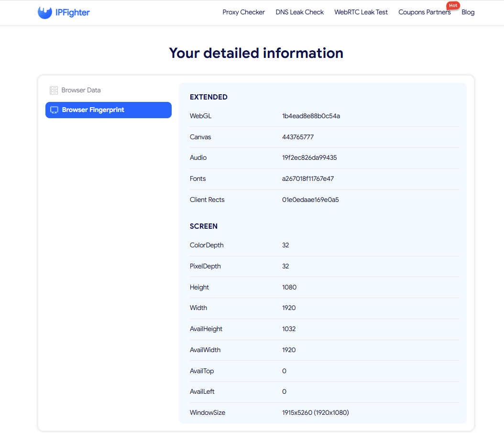Select AvailWidth value 1920
Screen dimensions: 504x433
pyautogui.click(x=289, y=350)
